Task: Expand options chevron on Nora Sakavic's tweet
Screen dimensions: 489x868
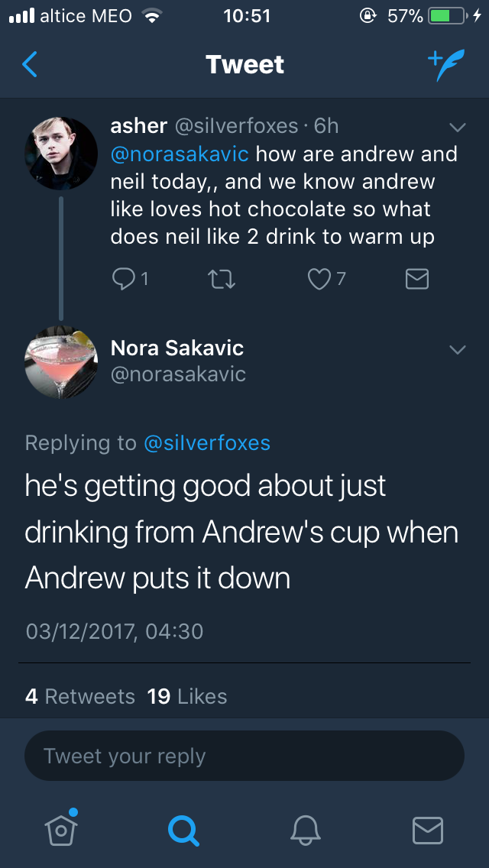Action: (457, 350)
